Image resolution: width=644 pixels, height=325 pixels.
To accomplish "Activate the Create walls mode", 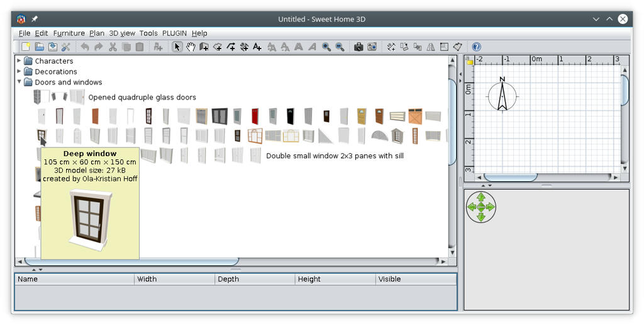I will click(x=204, y=47).
